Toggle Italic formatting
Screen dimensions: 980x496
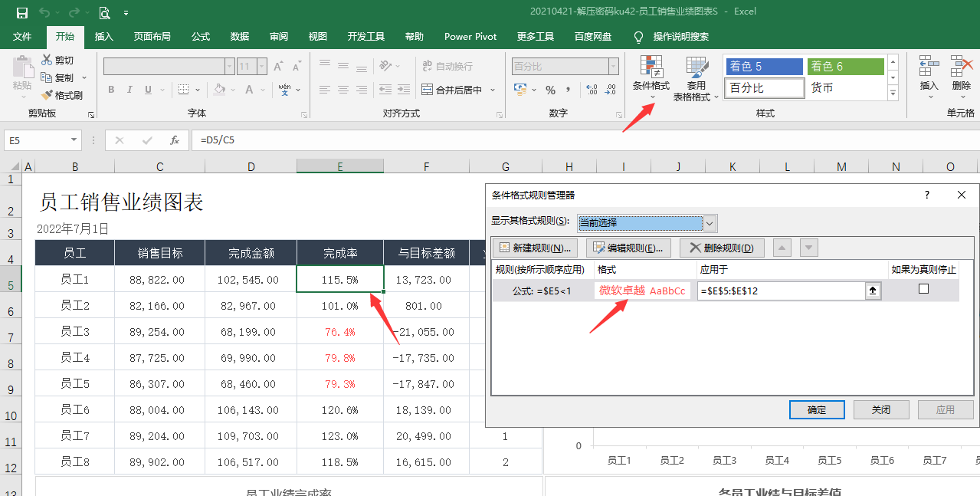129,90
